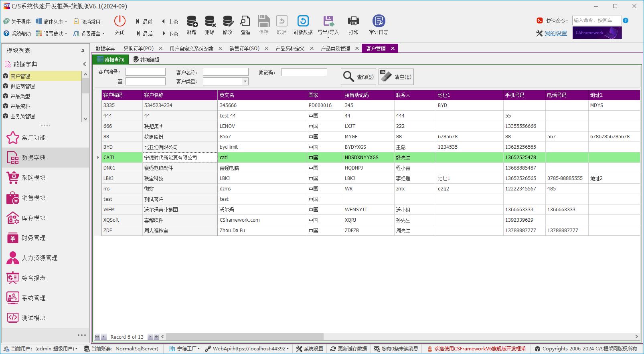644x354 pixels.
Task: Click the 修改 edit record icon
Action: pyautogui.click(x=228, y=21)
